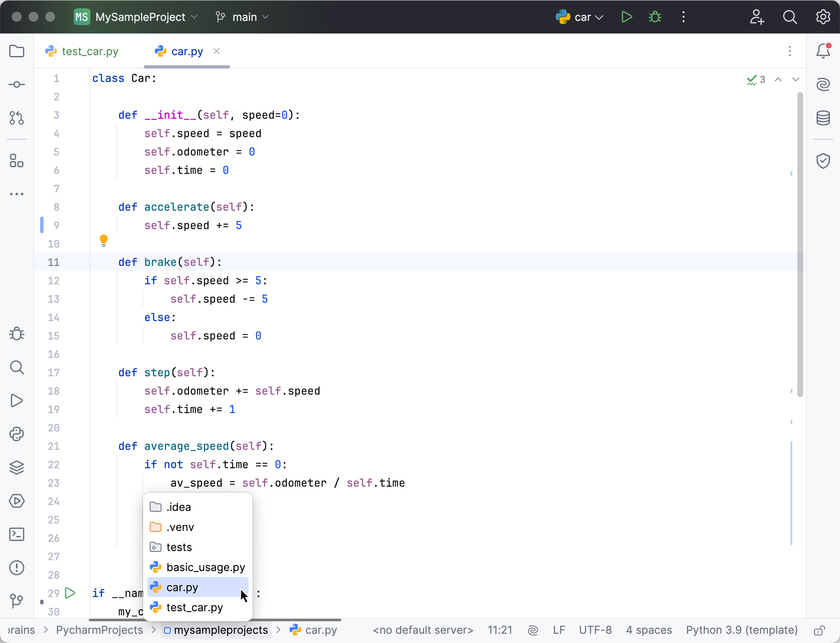Click the run gutter arrow on line 29

70,593
